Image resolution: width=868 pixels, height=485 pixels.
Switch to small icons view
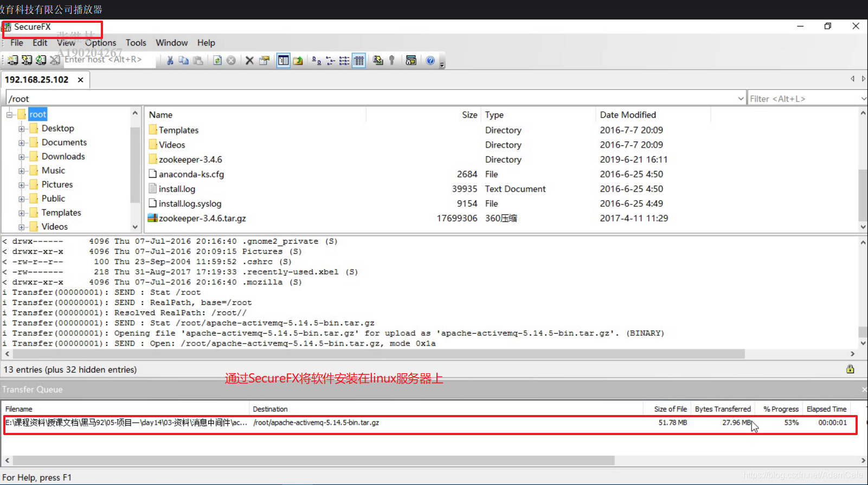tap(330, 60)
